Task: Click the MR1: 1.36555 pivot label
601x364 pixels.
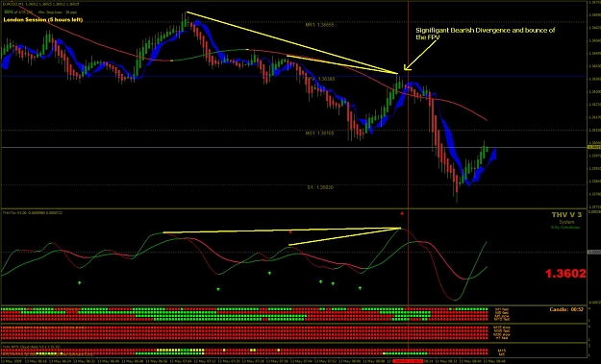Action: (319, 25)
